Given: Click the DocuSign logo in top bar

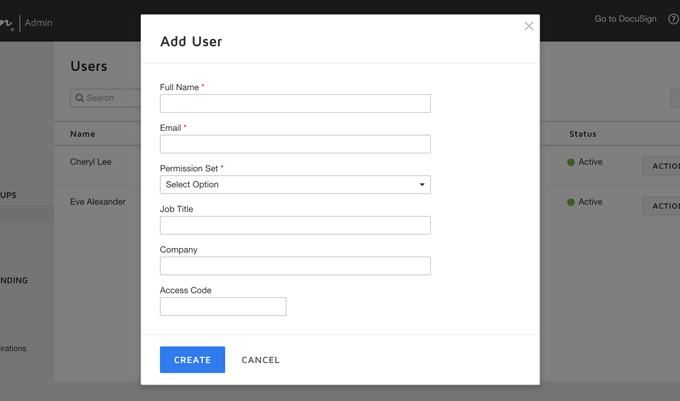Looking at the screenshot, I should tap(7, 22).
